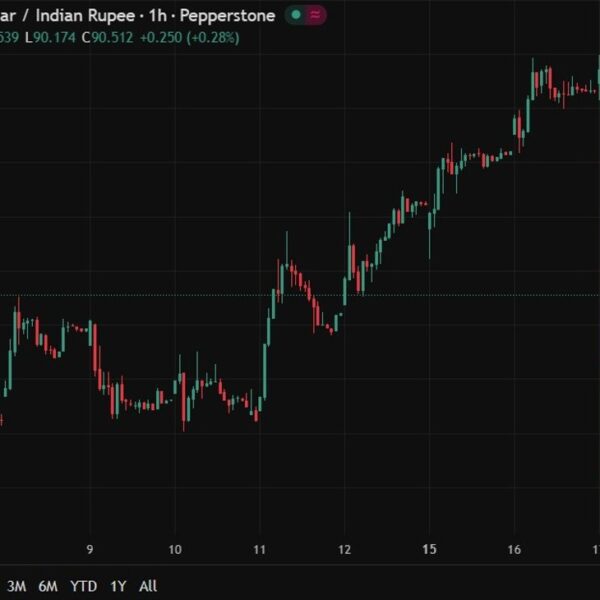600x600 pixels.
Task: Click the 1h interval label
Action: point(157,16)
